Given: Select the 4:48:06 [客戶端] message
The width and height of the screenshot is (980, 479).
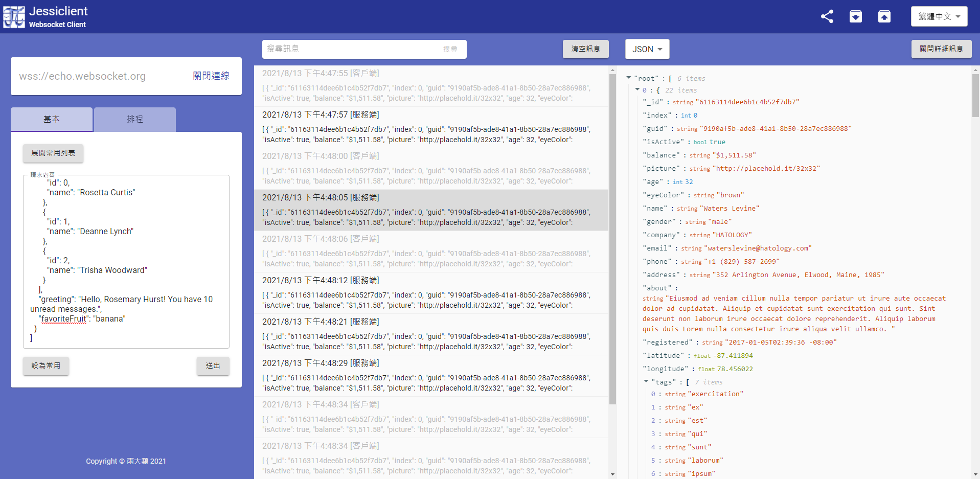Looking at the screenshot, I should pos(431,252).
